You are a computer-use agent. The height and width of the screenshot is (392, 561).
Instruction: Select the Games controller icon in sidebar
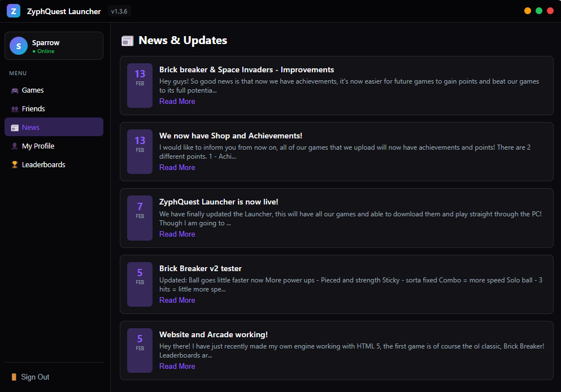pyautogui.click(x=14, y=90)
